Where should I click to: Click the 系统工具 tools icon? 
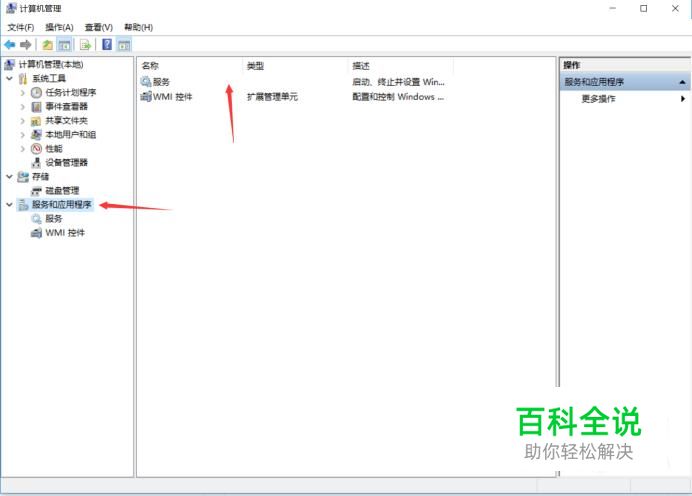coord(23,79)
